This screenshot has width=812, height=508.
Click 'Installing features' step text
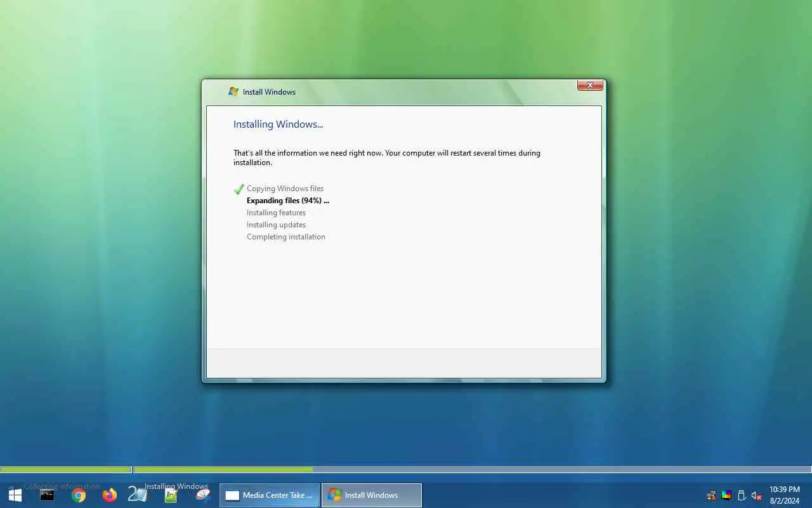pyautogui.click(x=276, y=213)
